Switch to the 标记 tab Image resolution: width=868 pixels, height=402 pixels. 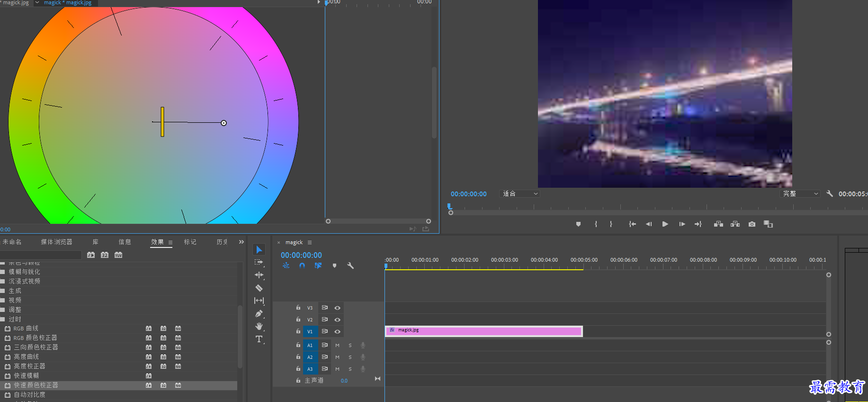point(190,242)
